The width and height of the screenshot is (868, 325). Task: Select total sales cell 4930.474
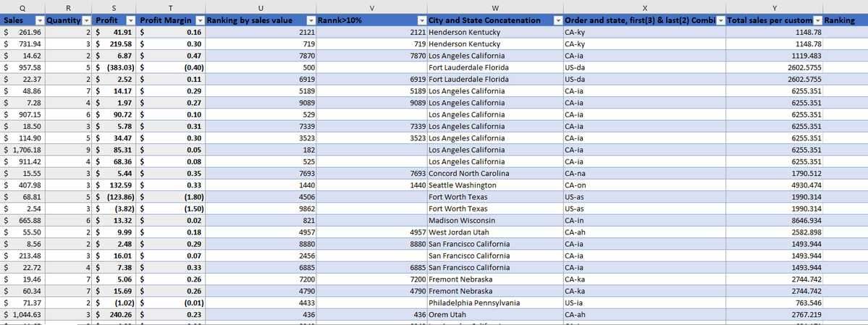click(775, 185)
